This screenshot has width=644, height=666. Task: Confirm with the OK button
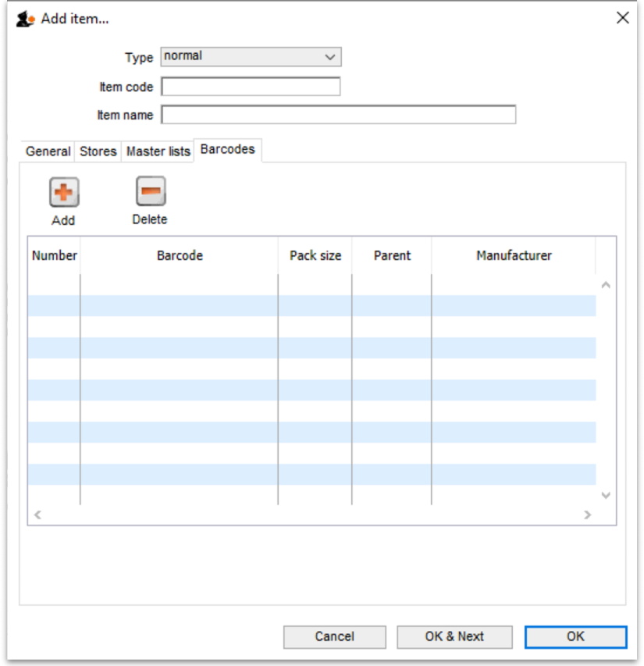point(575,636)
